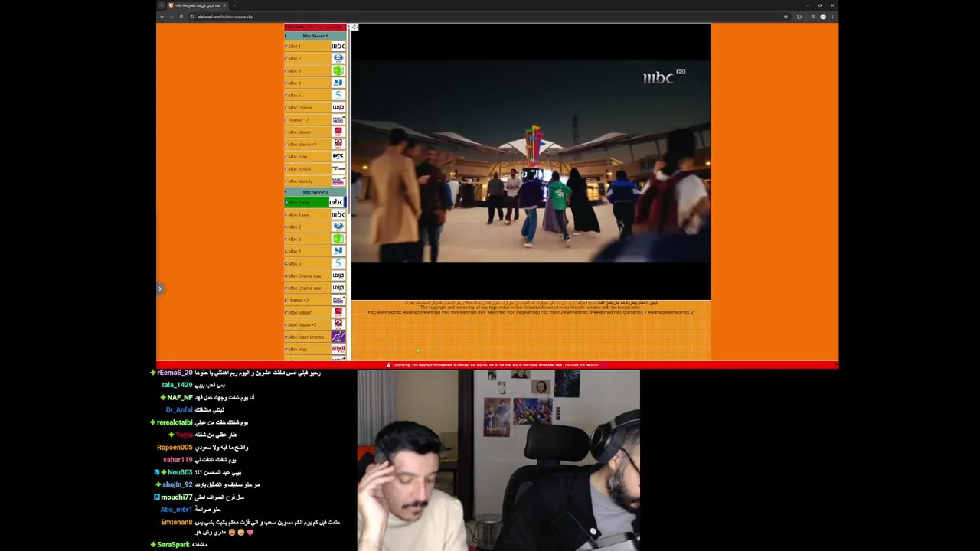Collapse the Mbc Server 2 header
980x551 pixels.
[x=315, y=192]
